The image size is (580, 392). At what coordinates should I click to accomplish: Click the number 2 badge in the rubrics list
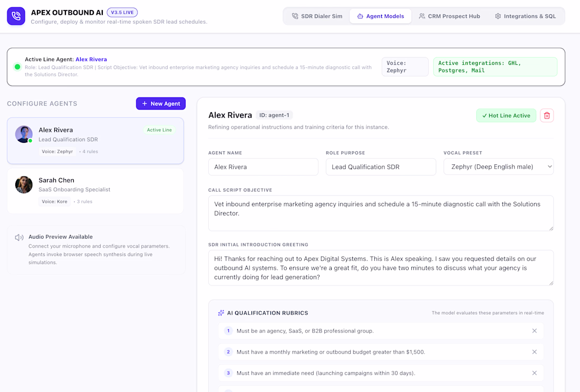click(228, 352)
